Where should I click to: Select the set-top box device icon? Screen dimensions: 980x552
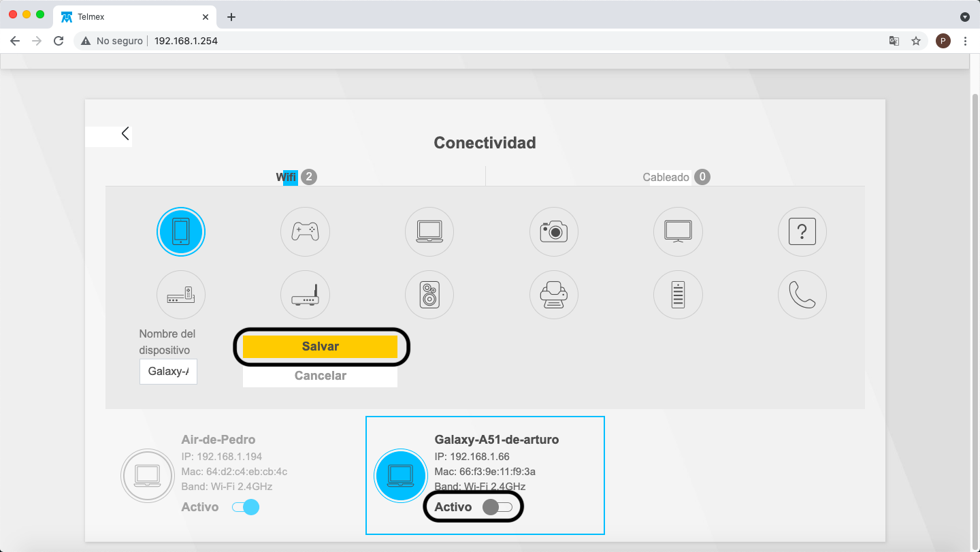181,295
